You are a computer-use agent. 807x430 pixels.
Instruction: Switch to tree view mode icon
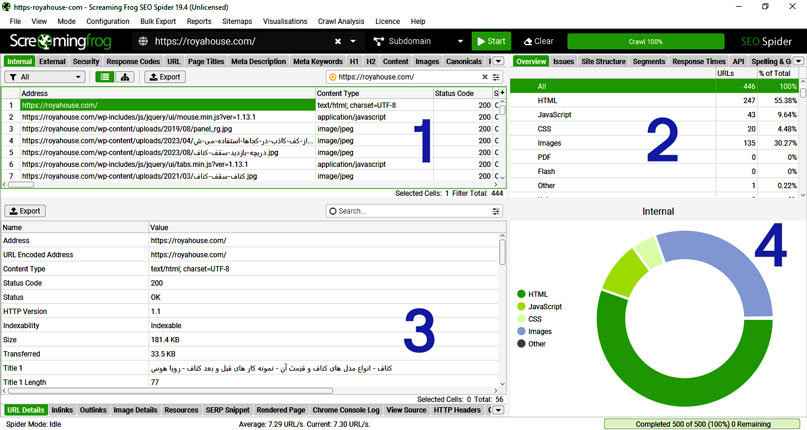pos(125,77)
